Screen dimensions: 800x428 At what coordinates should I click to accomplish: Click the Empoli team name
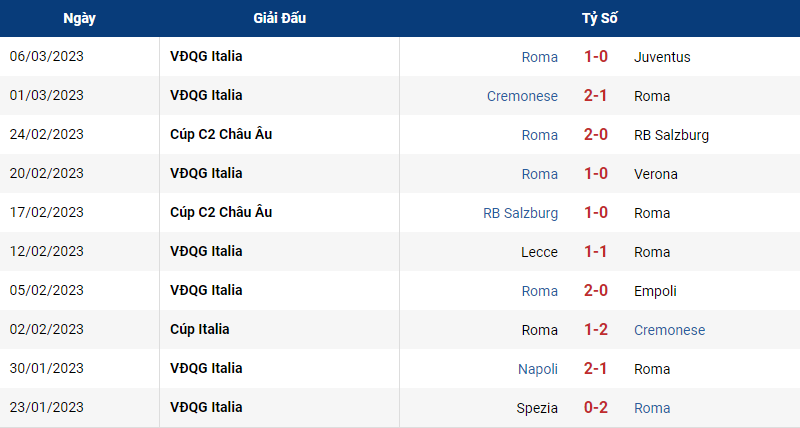[x=655, y=291]
